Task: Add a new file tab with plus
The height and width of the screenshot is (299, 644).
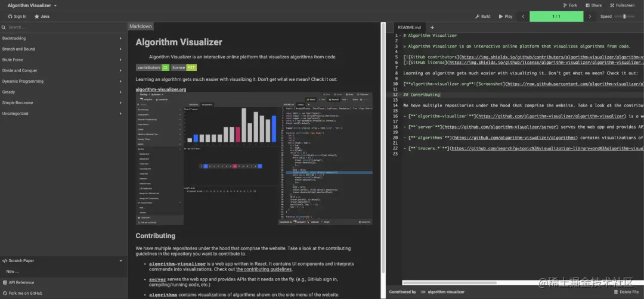Action: pyautogui.click(x=432, y=27)
